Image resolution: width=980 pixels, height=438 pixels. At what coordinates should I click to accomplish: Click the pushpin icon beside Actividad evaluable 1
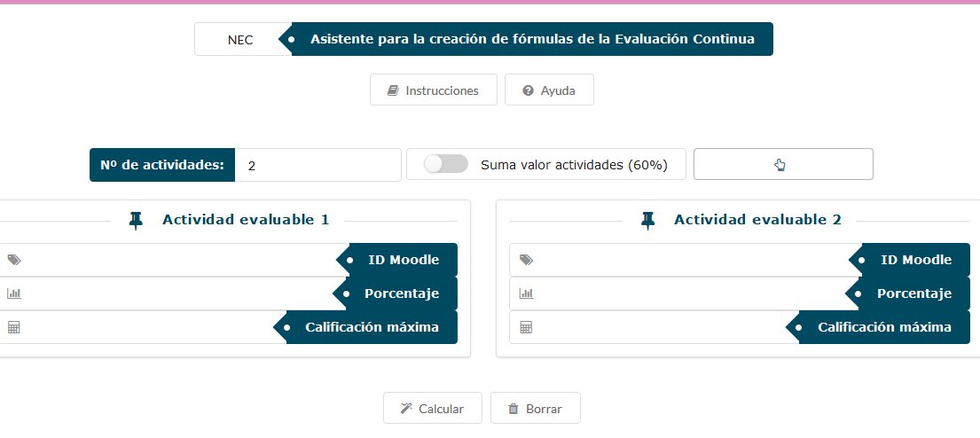(x=136, y=221)
